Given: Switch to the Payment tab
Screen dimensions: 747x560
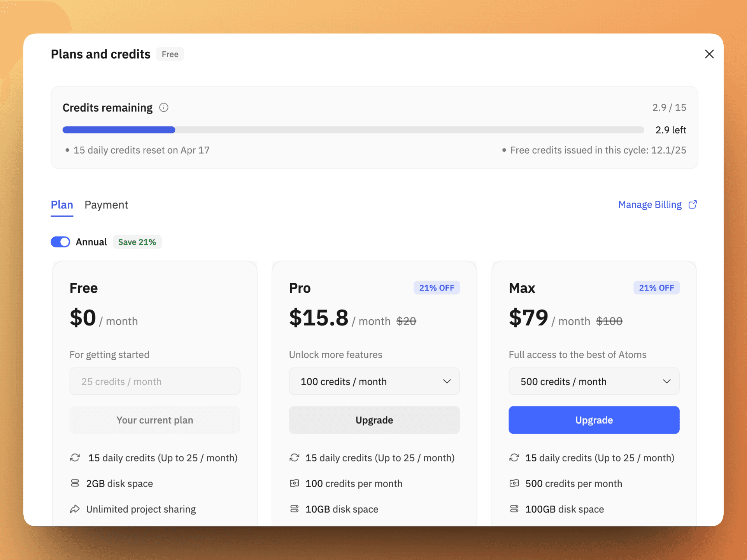Looking at the screenshot, I should tap(106, 205).
